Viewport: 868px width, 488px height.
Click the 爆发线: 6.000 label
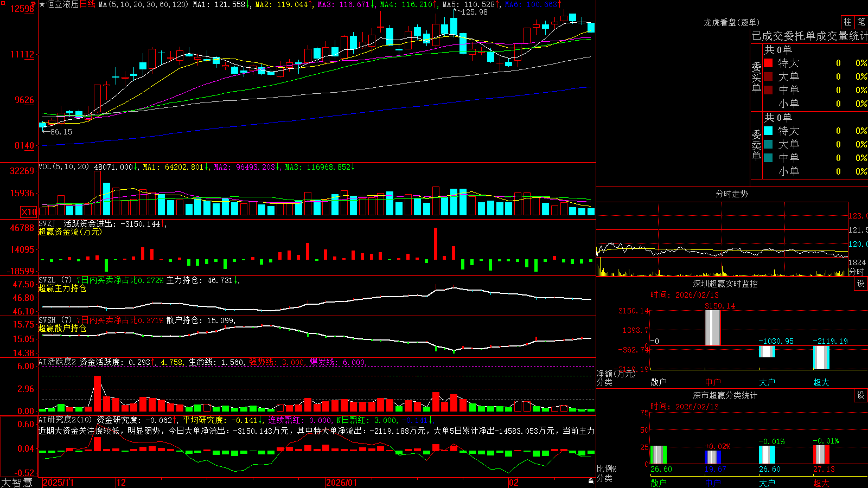click(339, 362)
